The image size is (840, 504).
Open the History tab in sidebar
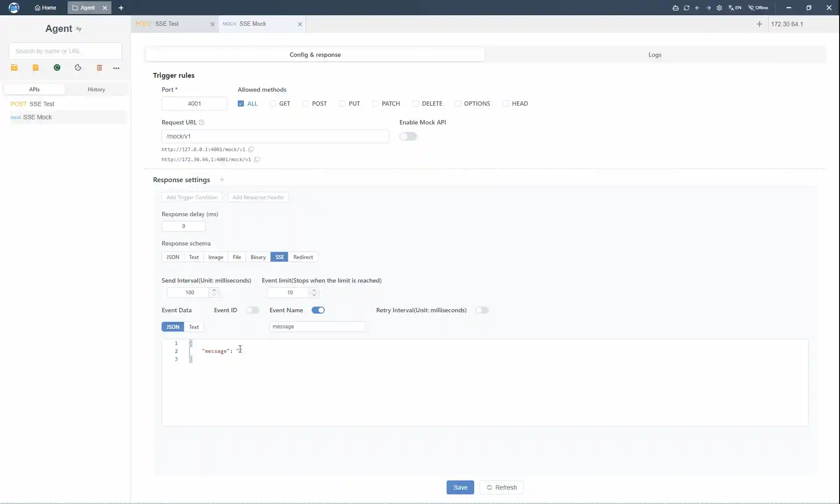[96, 90]
